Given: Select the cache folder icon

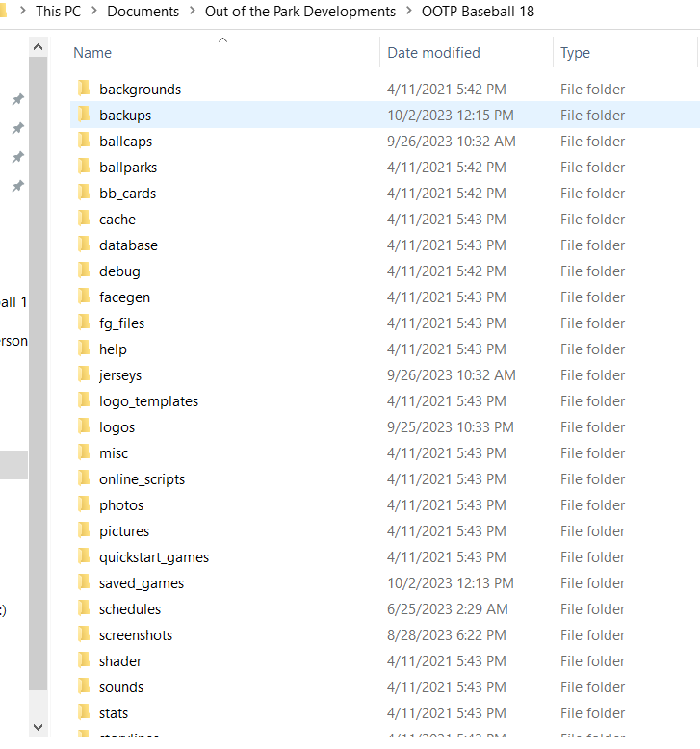Looking at the screenshot, I should 84,219.
